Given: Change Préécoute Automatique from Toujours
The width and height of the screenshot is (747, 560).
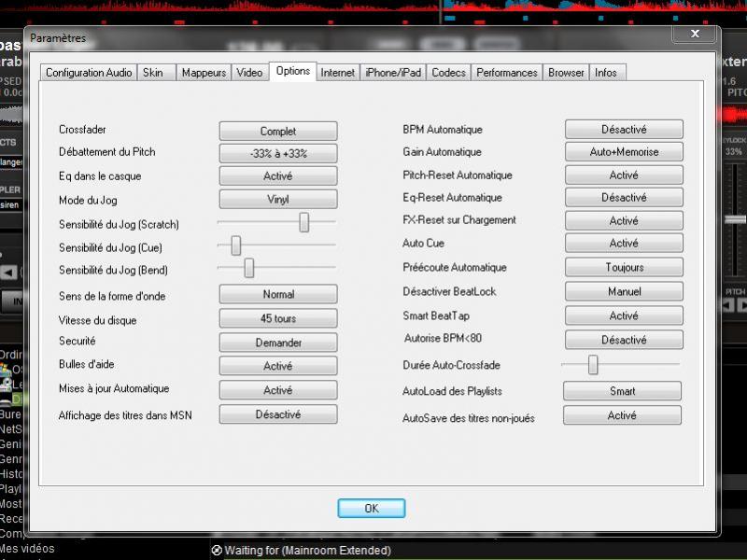Looking at the screenshot, I should (624, 267).
